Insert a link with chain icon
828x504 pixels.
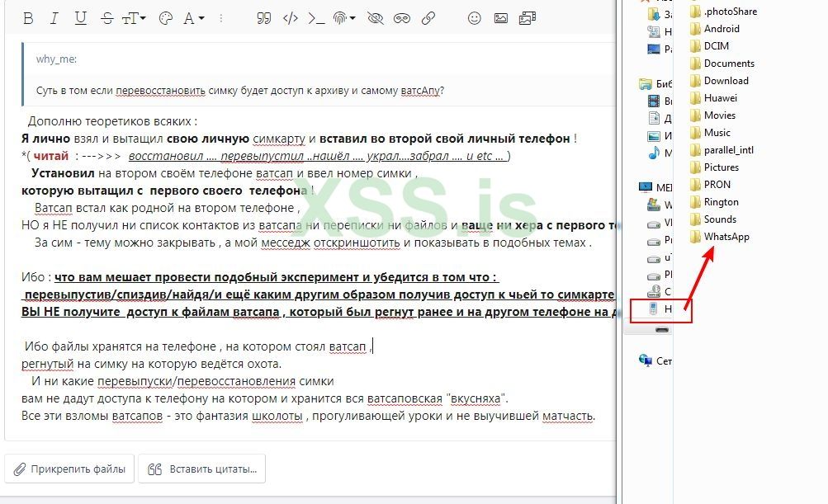click(x=428, y=18)
